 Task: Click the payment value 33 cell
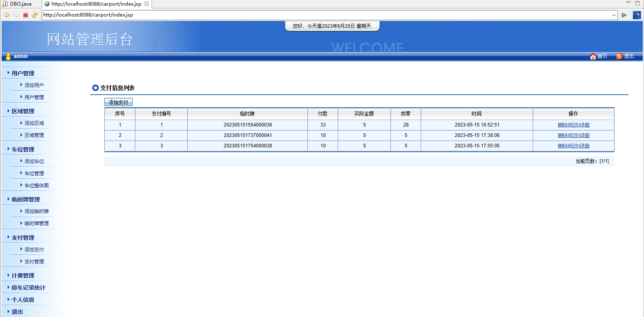[x=323, y=125]
